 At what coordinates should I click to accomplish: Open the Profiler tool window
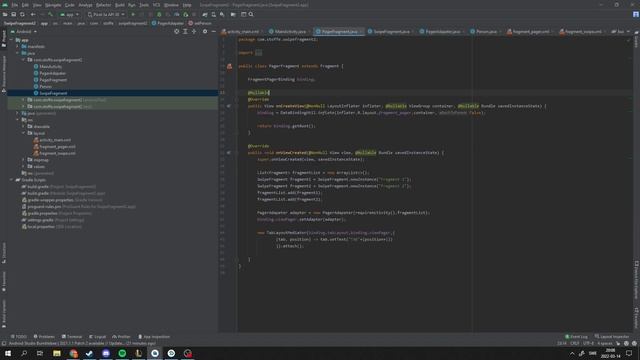click(121, 337)
